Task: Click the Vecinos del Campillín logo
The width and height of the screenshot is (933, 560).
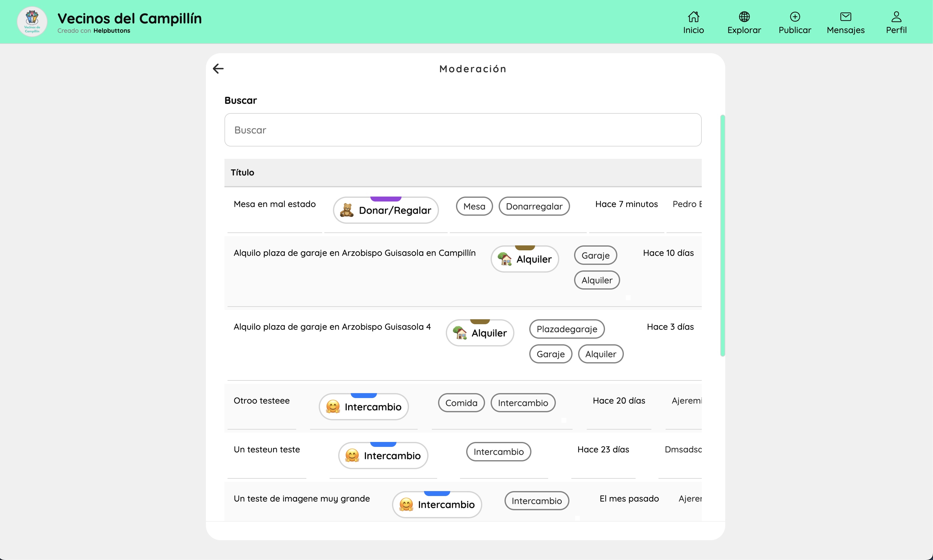Action: pos(32,22)
